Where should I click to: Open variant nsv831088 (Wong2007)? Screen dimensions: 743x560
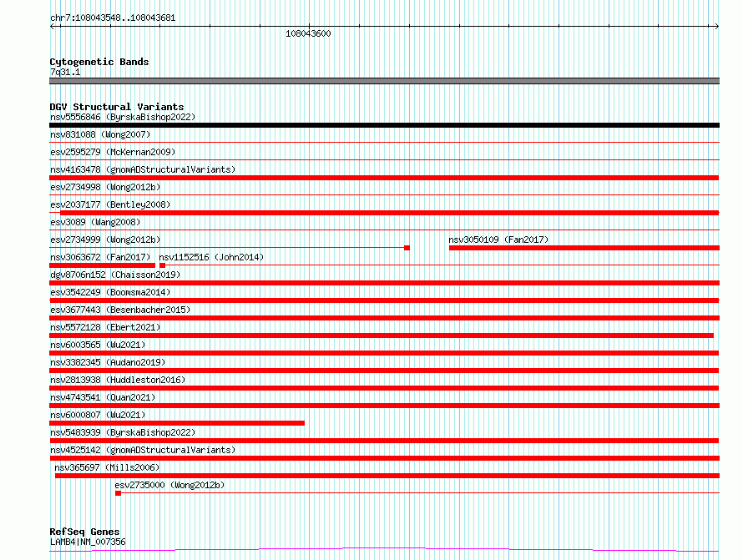coord(100,134)
